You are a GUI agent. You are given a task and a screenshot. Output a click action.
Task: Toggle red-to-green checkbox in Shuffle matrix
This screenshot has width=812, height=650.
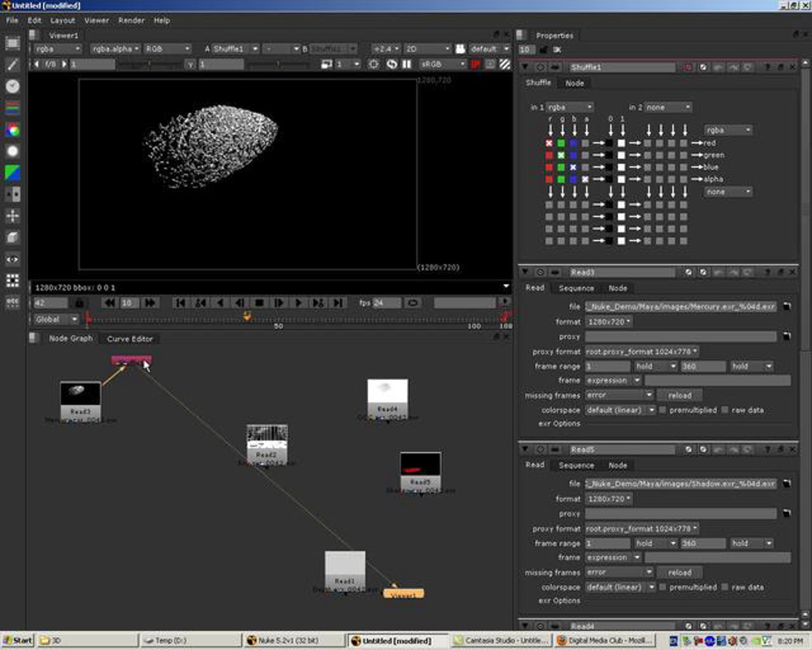point(549,155)
